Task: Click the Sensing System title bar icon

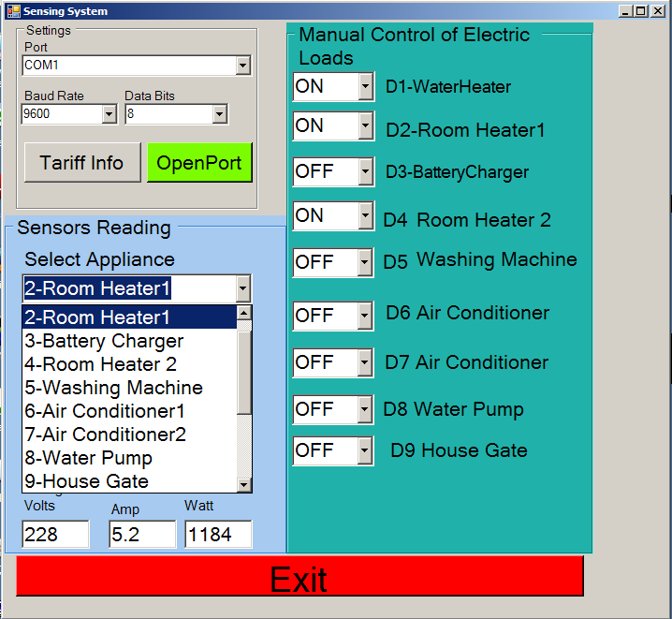Action: (x=11, y=11)
